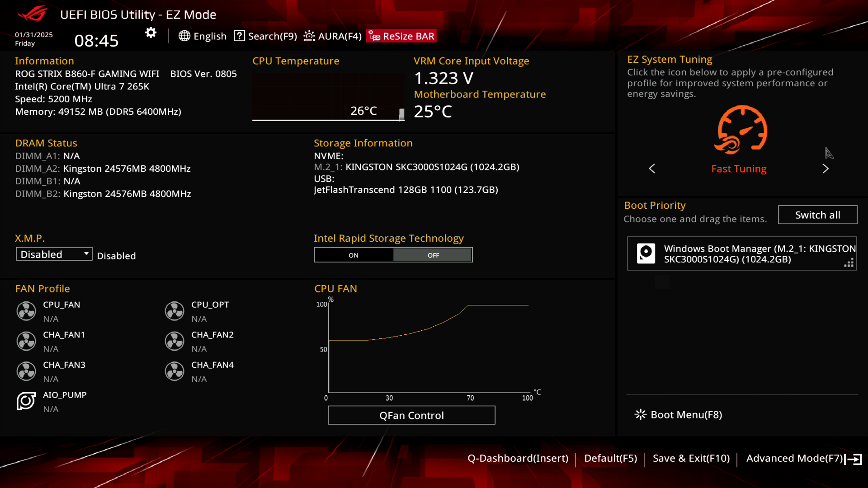Image resolution: width=868 pixels, height=488 pixels.
Task: Click the 25°C motherboard temperature value
Action: click(x=433, y=112)
